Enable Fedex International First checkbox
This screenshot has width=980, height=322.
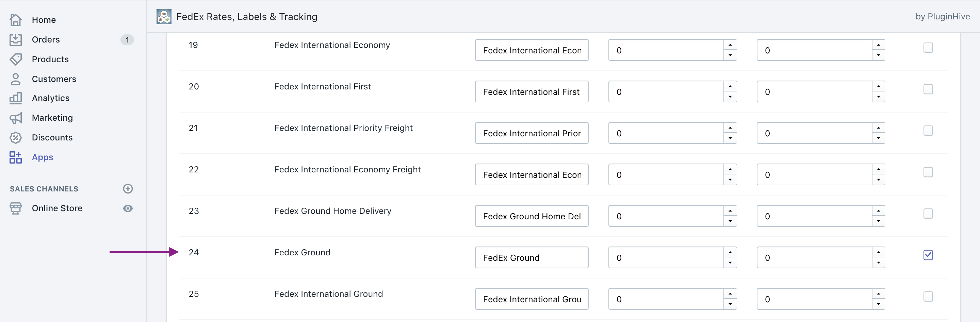point(928,89)
